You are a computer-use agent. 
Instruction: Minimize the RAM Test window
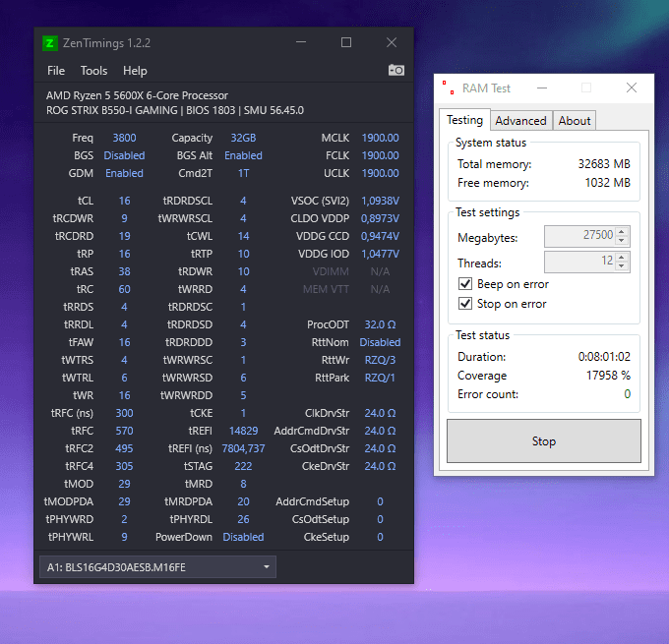point(542,88)
